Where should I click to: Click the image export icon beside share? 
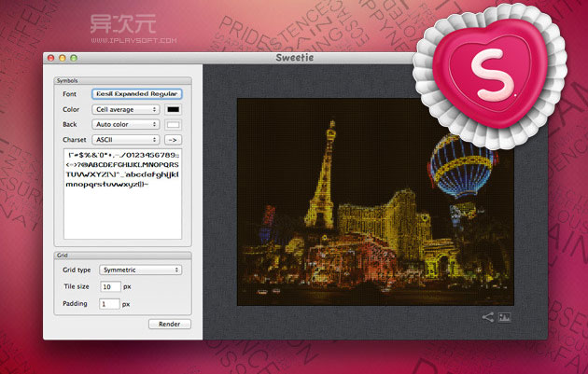tap(505, 317)
